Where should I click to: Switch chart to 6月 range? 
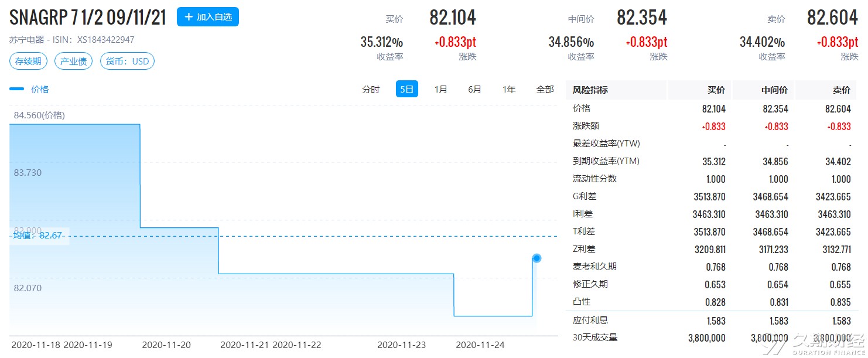tap(474, 89)
